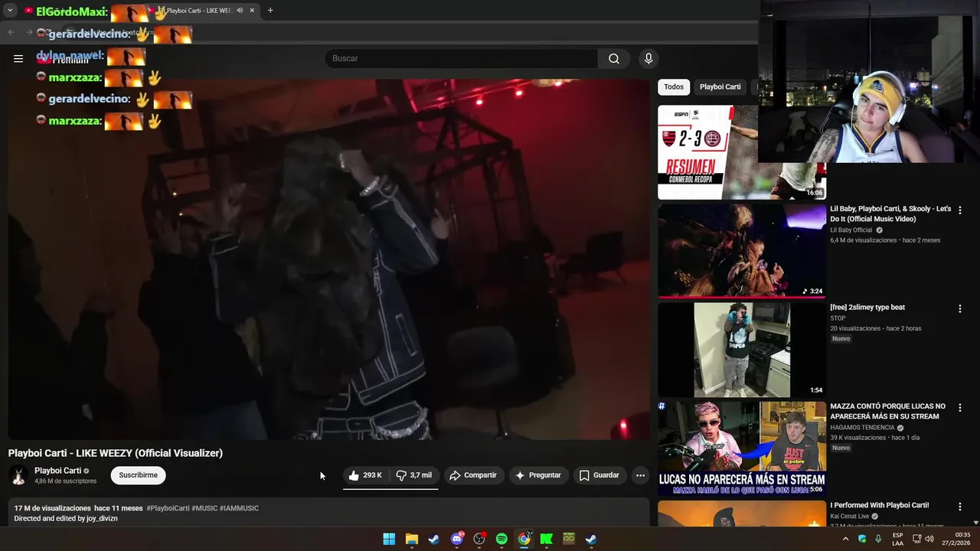980x551 pixels.
Task: Click 'Directed and edited by joy_divizn' text
Action: [x=66, y=519]
